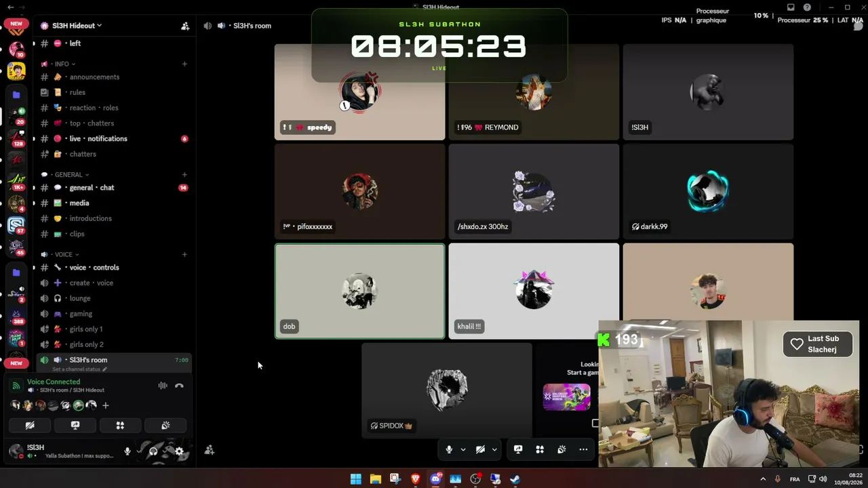Open Steam from taskbar
This screenshot has height=488, width=868.
(x=515, y=479)
